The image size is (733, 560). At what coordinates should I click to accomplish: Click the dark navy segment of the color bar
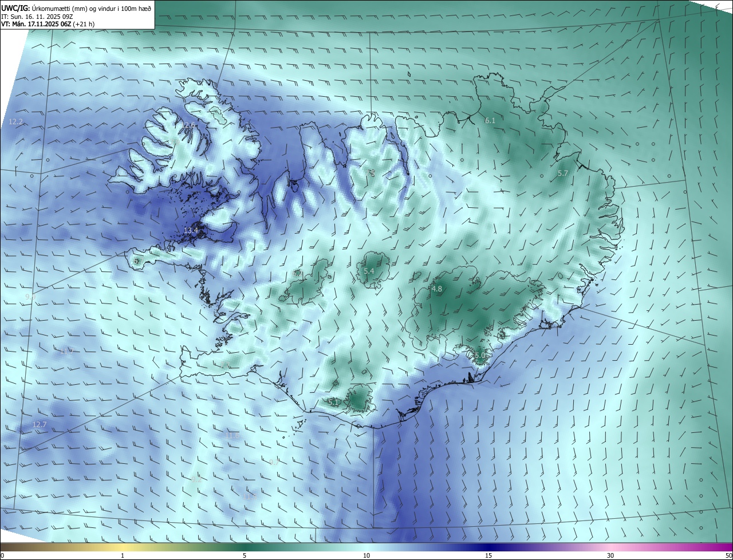pyautogui.click(x=488, y=547)
